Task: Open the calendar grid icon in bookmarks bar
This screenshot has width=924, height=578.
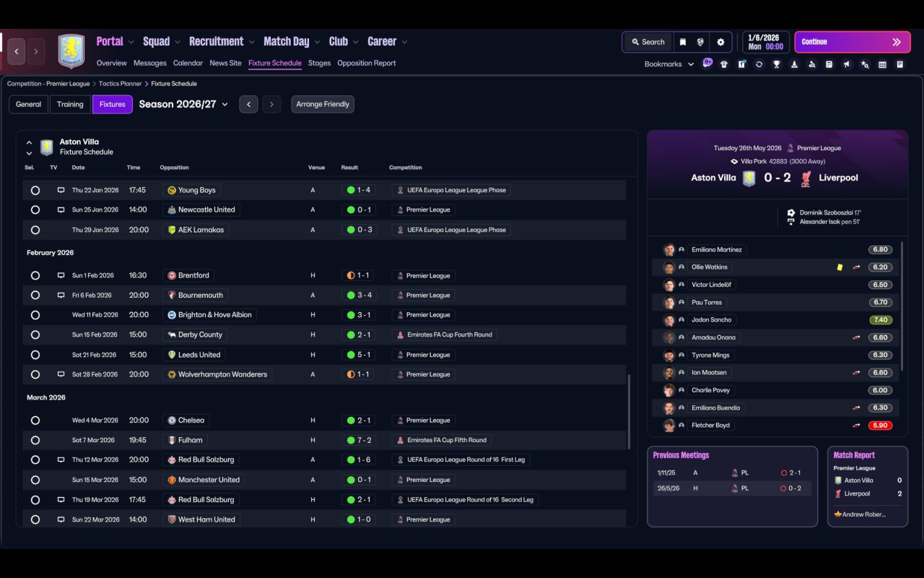Action: [x=882, y=64]
